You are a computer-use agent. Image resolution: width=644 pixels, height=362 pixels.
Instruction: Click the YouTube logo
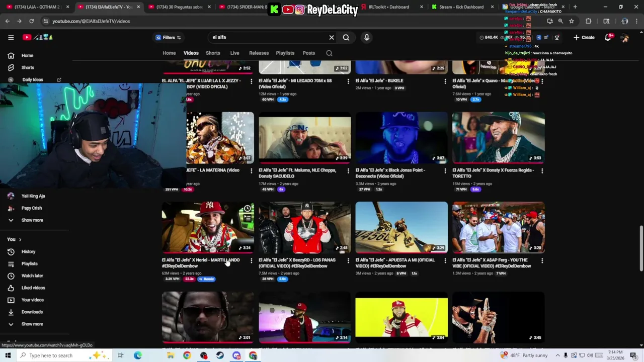tap(38, 37)
